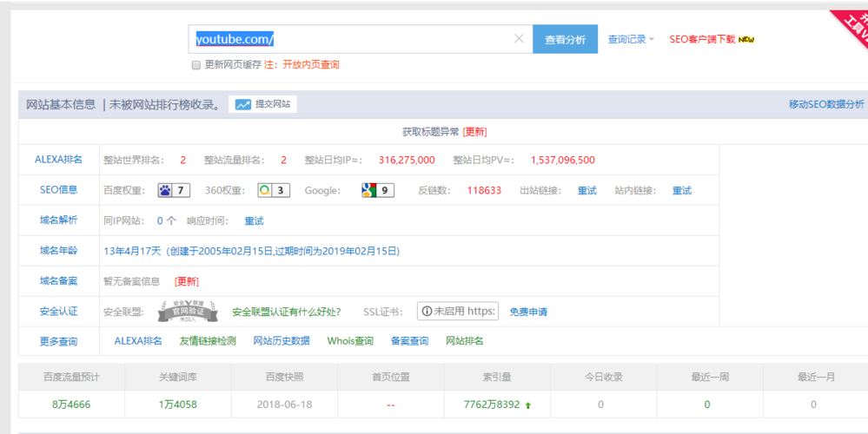Click 重试 beside 站内链接
The image size is (868, 434).
click(682, 190)
